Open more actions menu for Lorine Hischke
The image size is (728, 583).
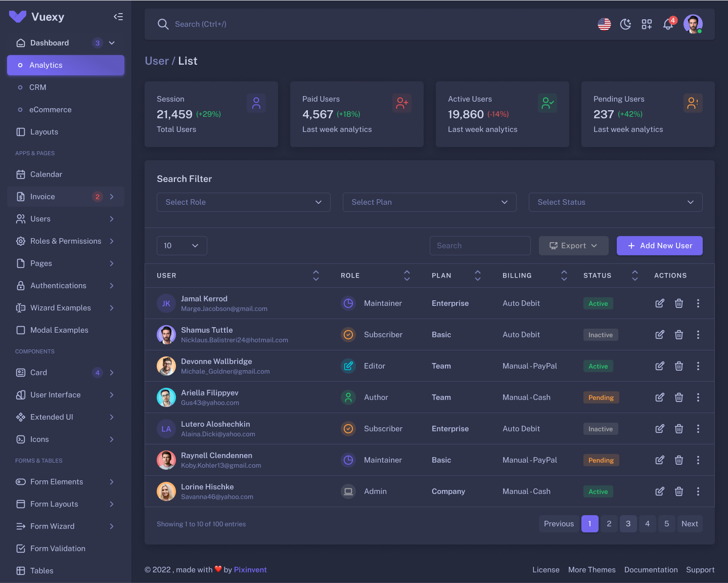pos(698,491)
